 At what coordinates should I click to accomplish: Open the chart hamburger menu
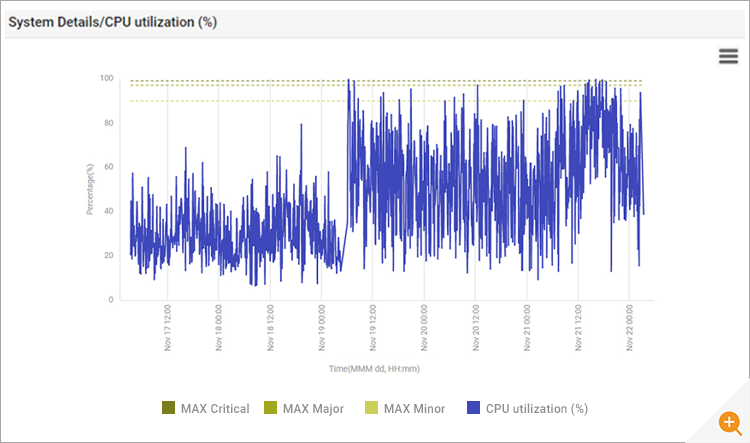coord(728,56)
